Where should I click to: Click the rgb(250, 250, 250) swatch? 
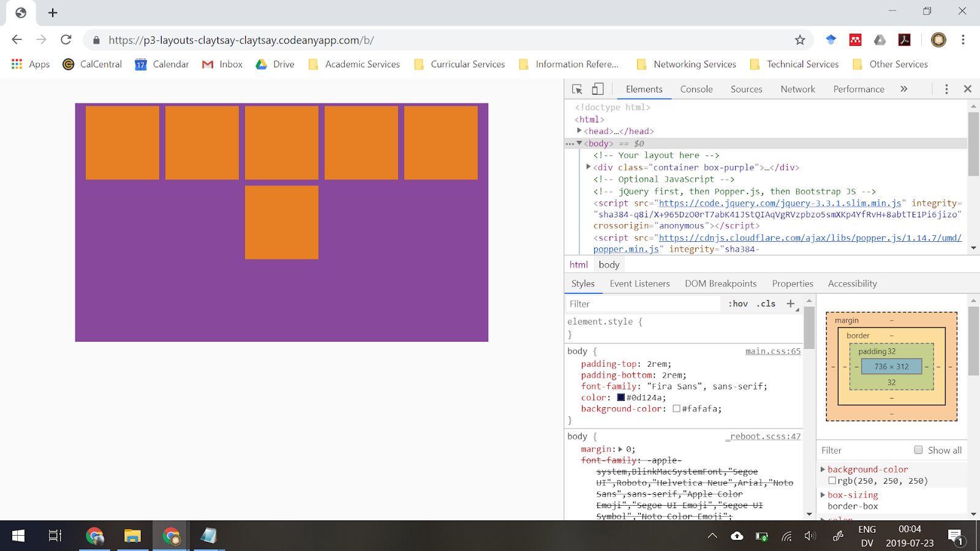[x=832, y=481]
